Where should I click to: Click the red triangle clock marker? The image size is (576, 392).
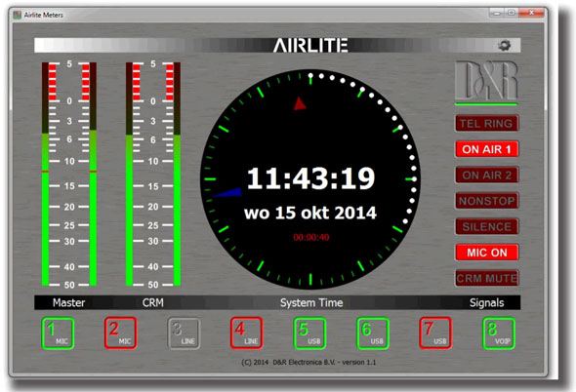(300, 103)
